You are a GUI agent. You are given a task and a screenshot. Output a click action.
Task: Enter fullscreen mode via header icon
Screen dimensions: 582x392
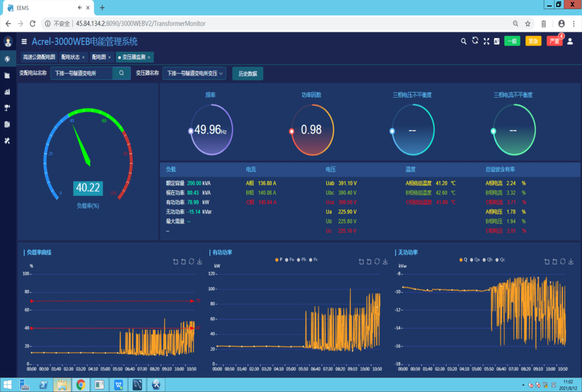click(486, 41)
